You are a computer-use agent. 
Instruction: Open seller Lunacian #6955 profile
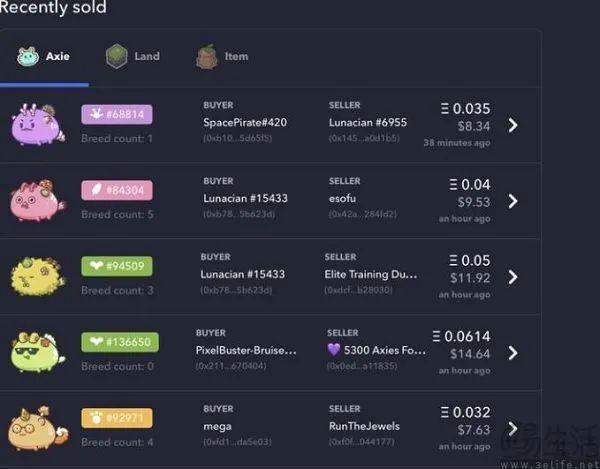point(367,123)
